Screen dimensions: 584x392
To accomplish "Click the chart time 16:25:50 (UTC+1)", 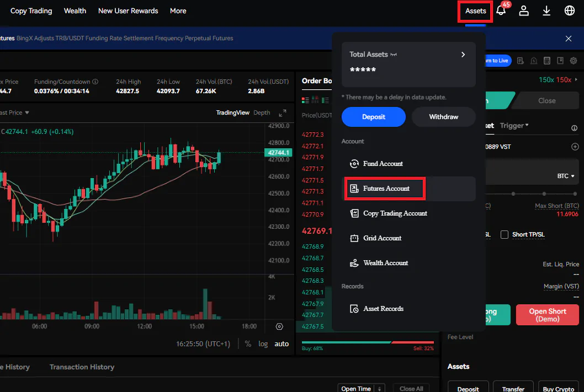I will click(x=203, y=344).
